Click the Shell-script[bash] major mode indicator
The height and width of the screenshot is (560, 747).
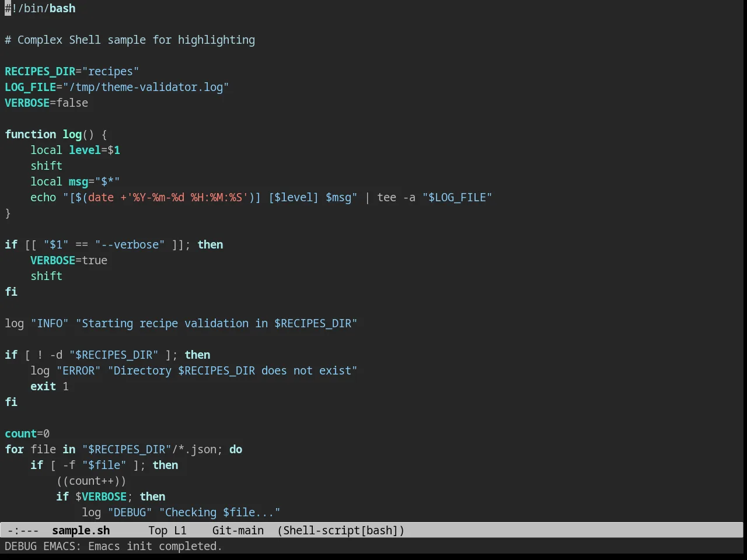pos(341,530)
